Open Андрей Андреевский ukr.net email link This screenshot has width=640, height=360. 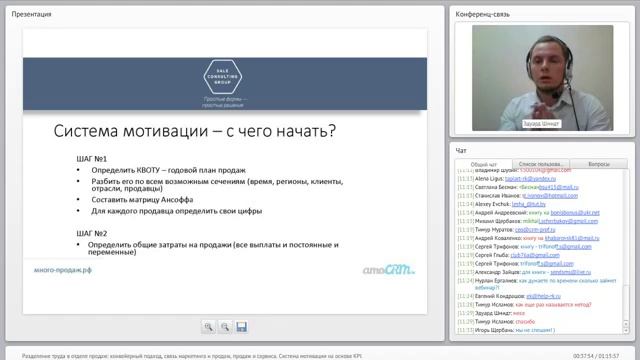pos(575,213)
